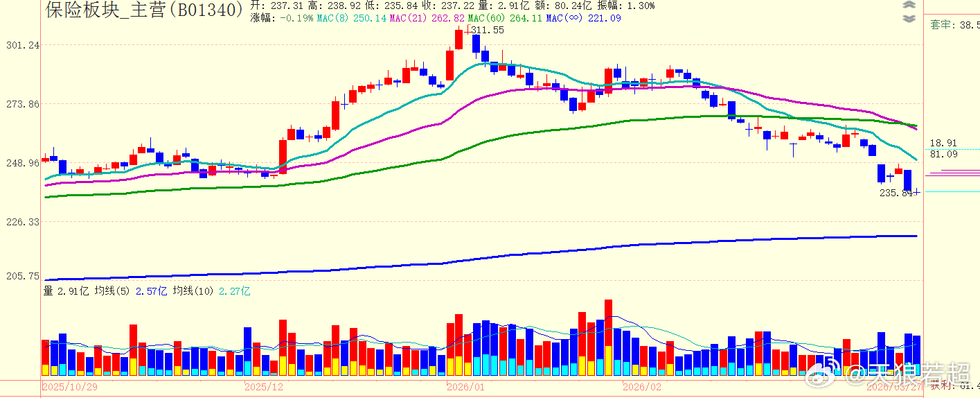Click the 81.09 value in side panel
Viewport: 980px width, 398px height.
click(943, 154)
